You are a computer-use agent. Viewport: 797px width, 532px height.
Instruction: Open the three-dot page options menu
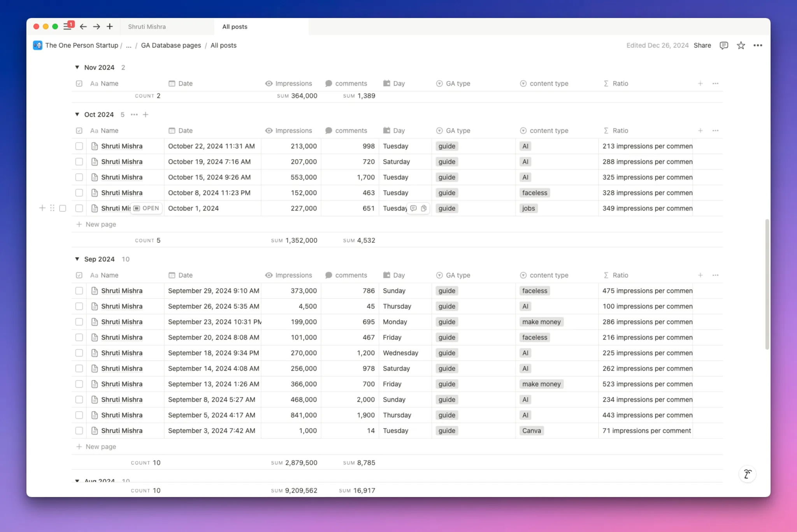point(757,46)
